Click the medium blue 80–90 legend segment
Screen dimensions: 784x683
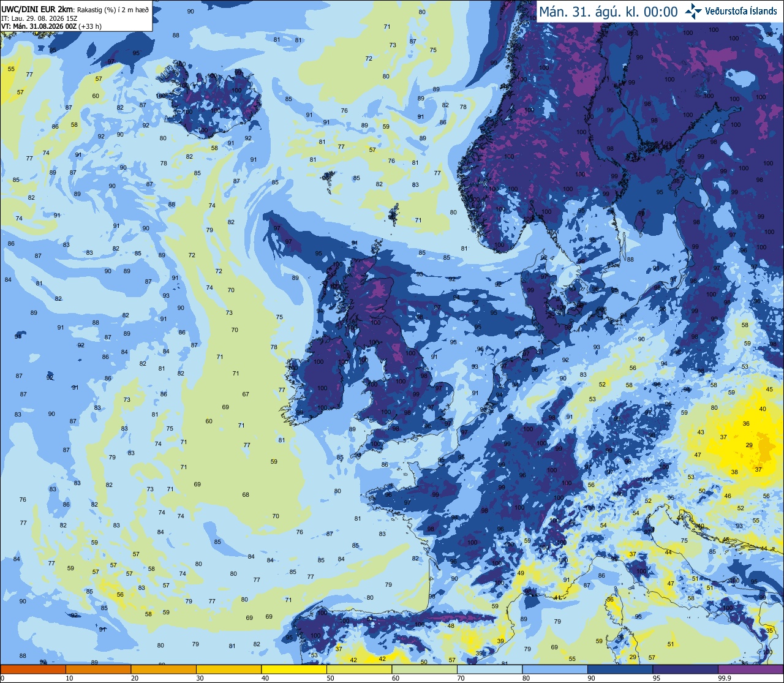click(x=555, y=669)
